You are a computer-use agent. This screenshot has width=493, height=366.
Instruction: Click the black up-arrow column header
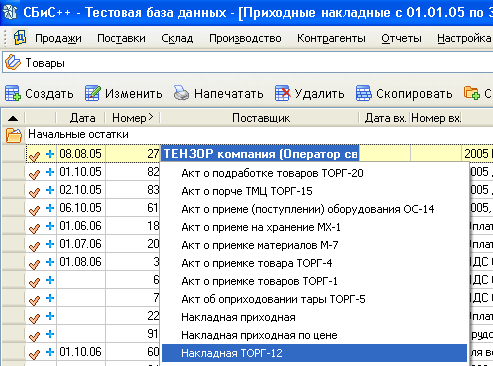13,118
